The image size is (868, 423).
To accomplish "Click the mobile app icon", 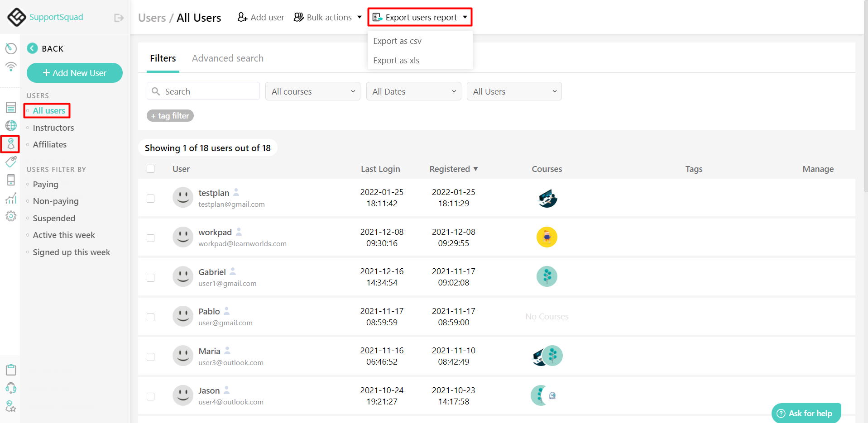I will point(10,180).
